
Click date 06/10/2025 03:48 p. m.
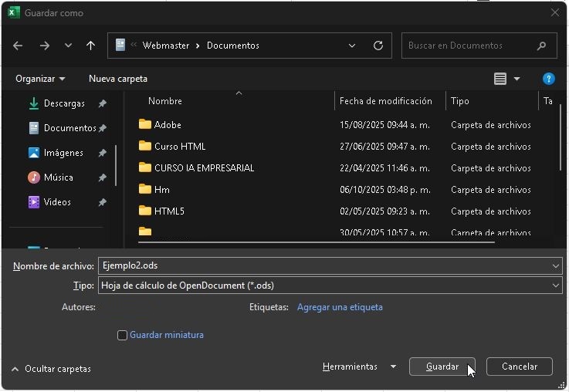tap(385, 190)
